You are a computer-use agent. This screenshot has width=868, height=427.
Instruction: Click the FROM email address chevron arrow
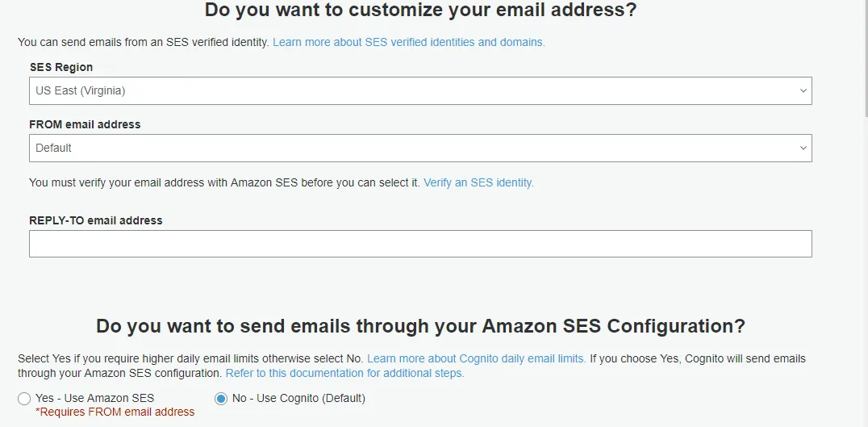point(803,149)
